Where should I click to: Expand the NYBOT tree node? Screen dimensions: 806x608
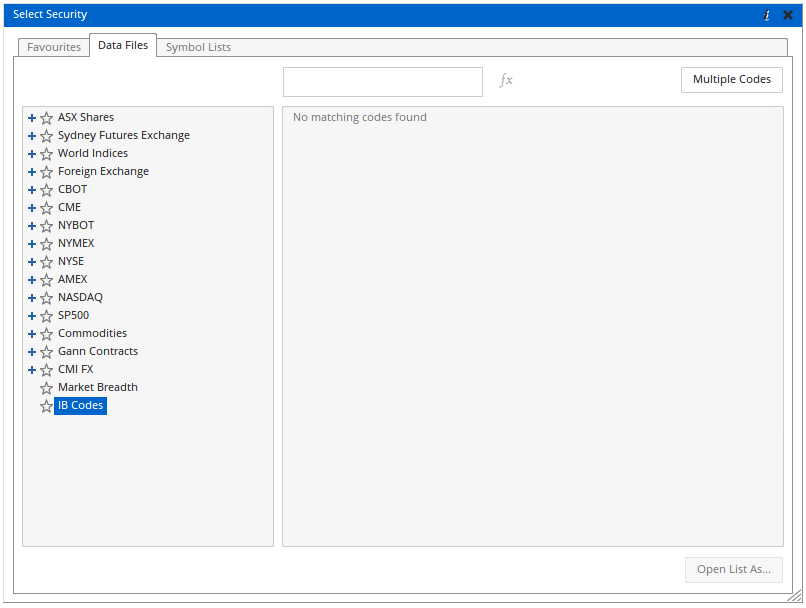pyautogui.click(x=32, y=226)
